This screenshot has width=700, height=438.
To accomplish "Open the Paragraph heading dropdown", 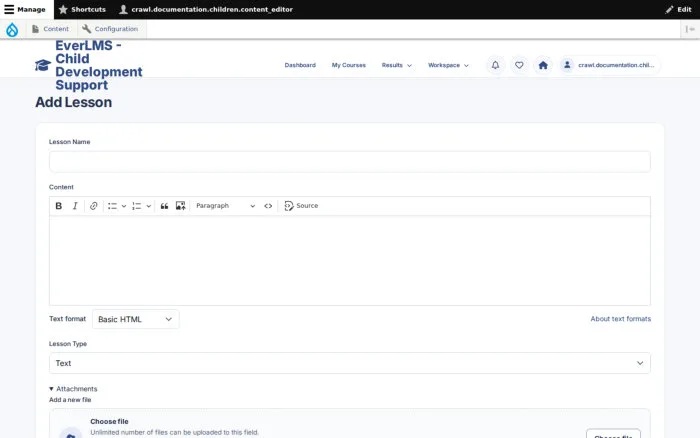I will pyautogui.click(x=225, y=206).
